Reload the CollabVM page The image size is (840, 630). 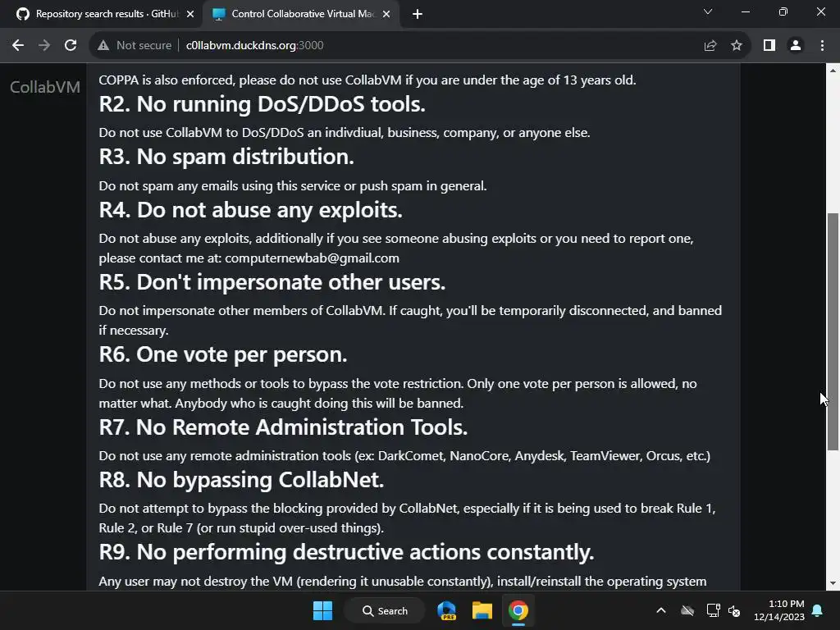(71, 46)
